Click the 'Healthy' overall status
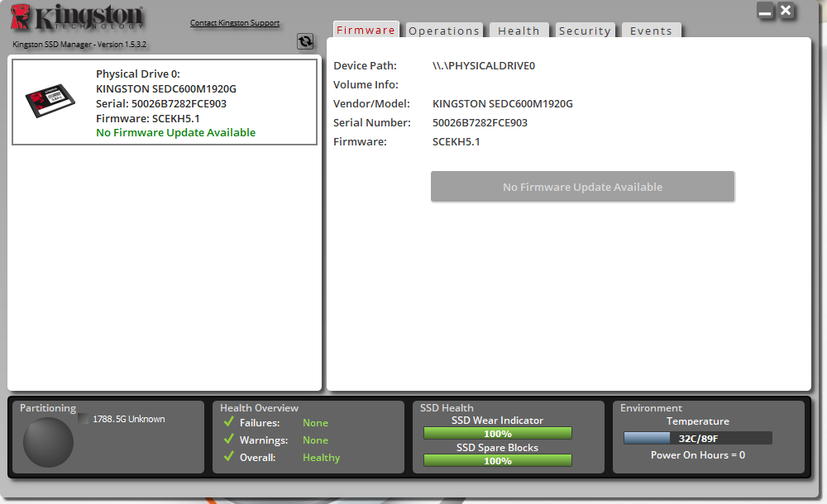 [321, 458]
